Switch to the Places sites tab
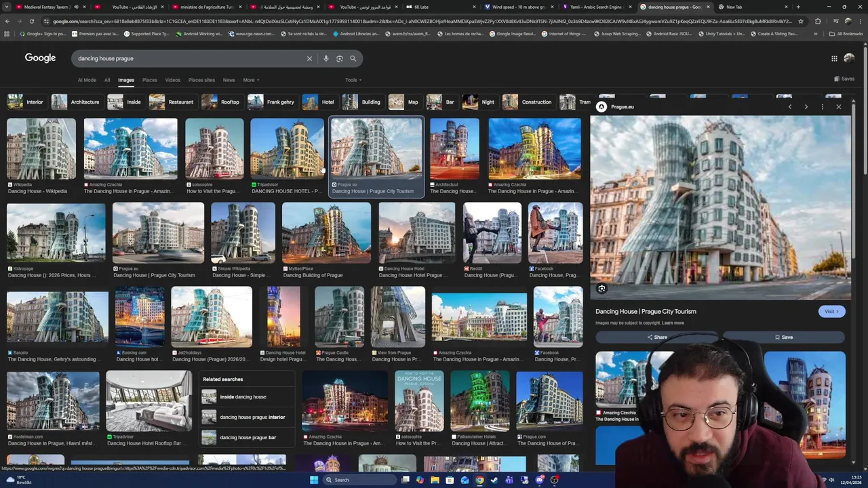The height and width of the screenshot is (488, 868). 201,80
